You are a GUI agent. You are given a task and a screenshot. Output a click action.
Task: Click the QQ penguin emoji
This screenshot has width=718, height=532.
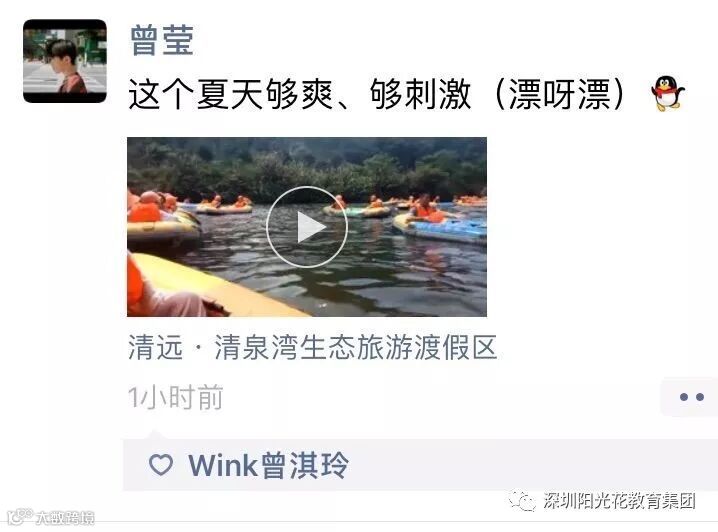667,94
